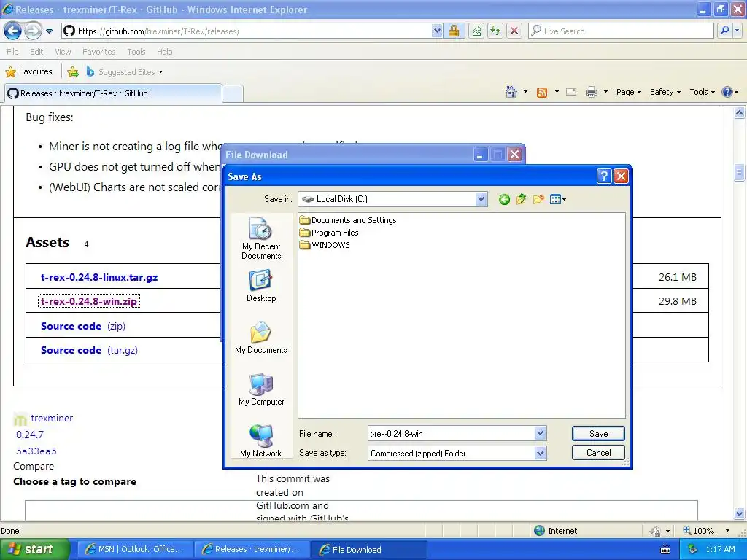
Task: Click the Stop loading icon
Action: 514,31
